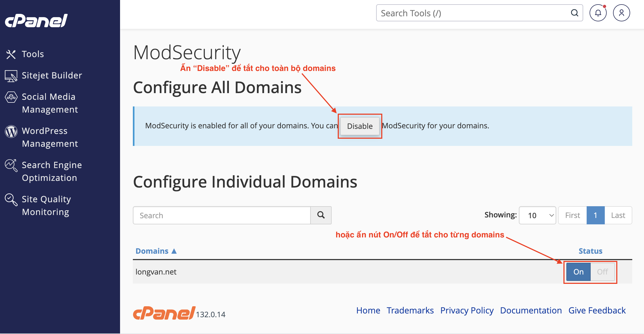Open the Showing page-size dropdown

coord(537,215)
